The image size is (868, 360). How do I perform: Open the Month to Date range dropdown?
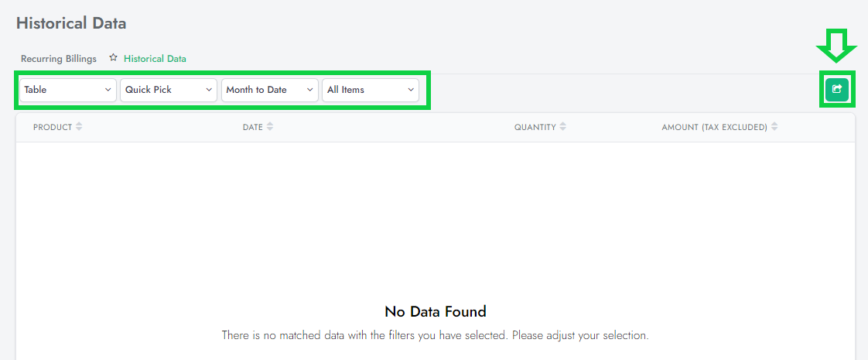pos(270,90)
